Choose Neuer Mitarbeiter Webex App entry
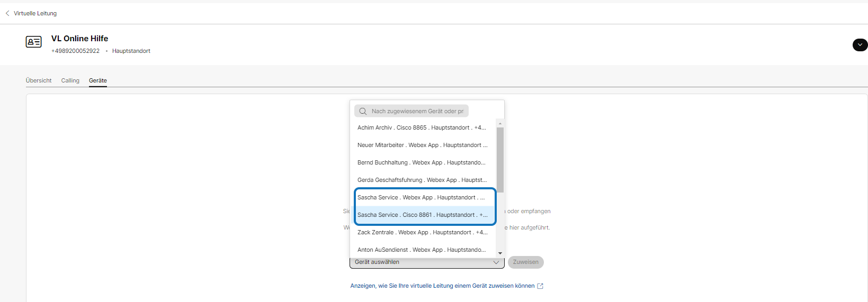Screen dimensions: 868x302 tap(423, 145)
